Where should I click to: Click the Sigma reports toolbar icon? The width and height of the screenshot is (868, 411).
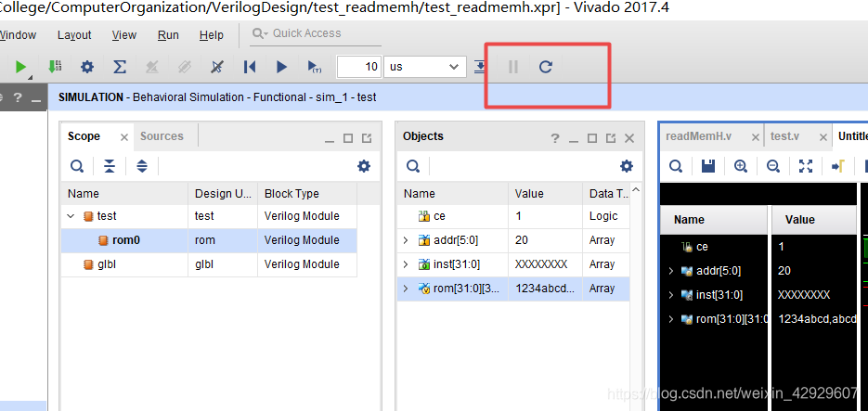(120, 67)
